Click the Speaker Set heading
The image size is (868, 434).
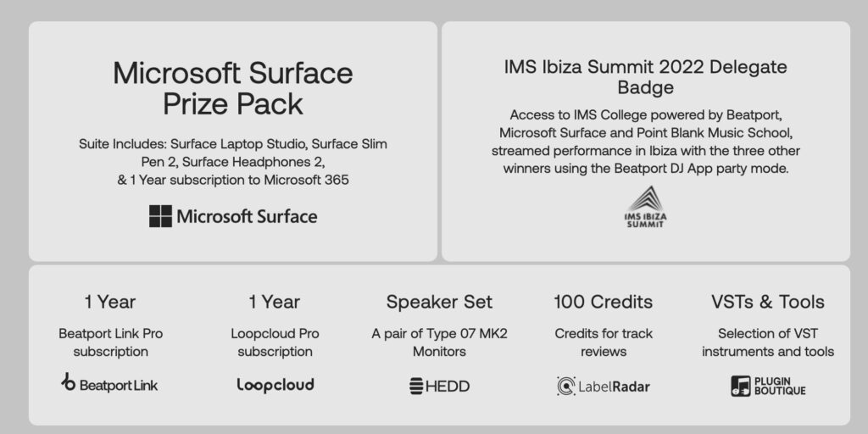click(439, 302)
